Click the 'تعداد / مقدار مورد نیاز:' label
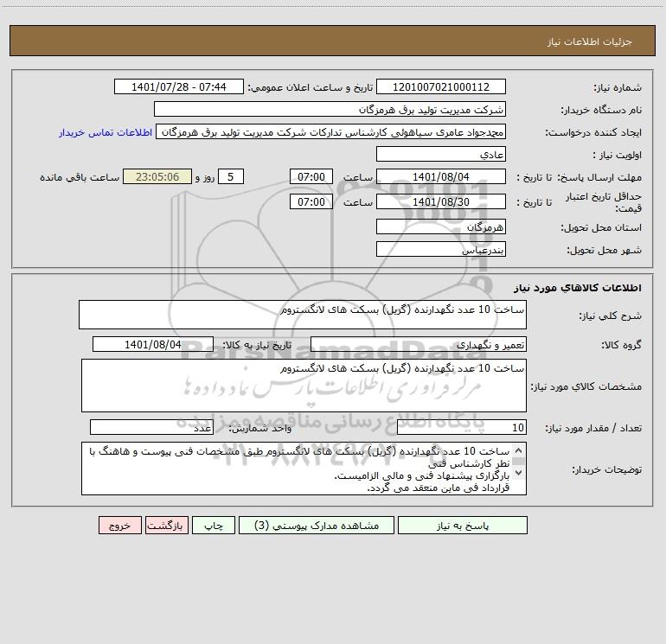The height and width of the screenshot is (644, 666). click(x=593, y=429)
